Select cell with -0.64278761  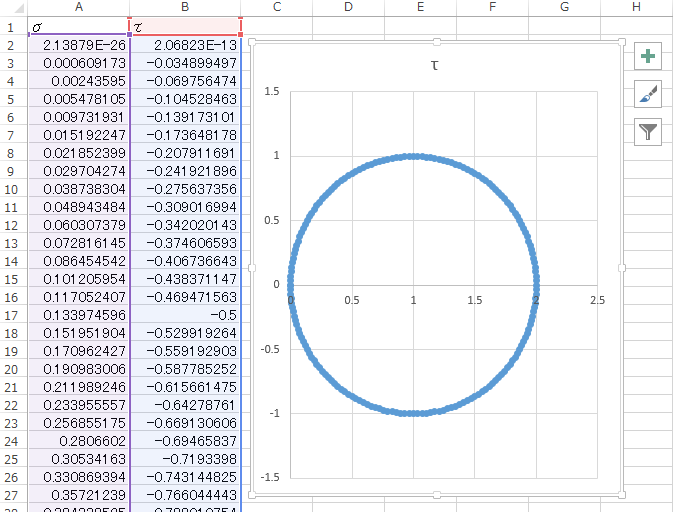(x=185, y=405)
